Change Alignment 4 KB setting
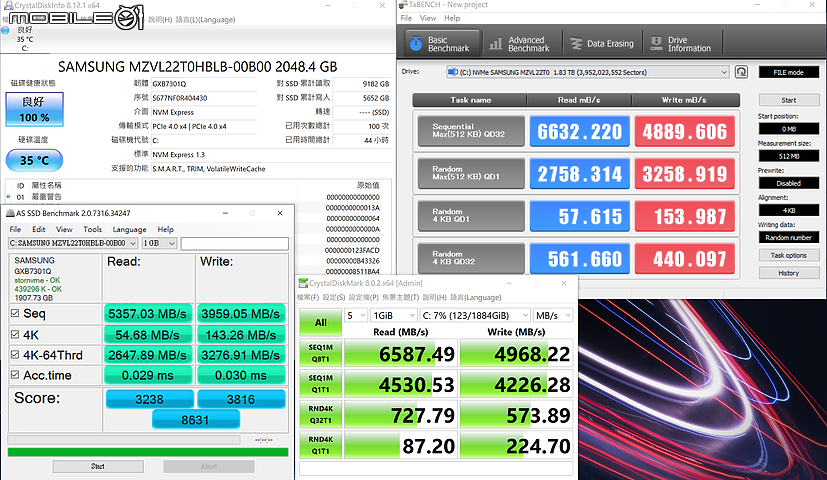Image resolution: width=827 pixels, height=480 pixels. coord(788,210)
